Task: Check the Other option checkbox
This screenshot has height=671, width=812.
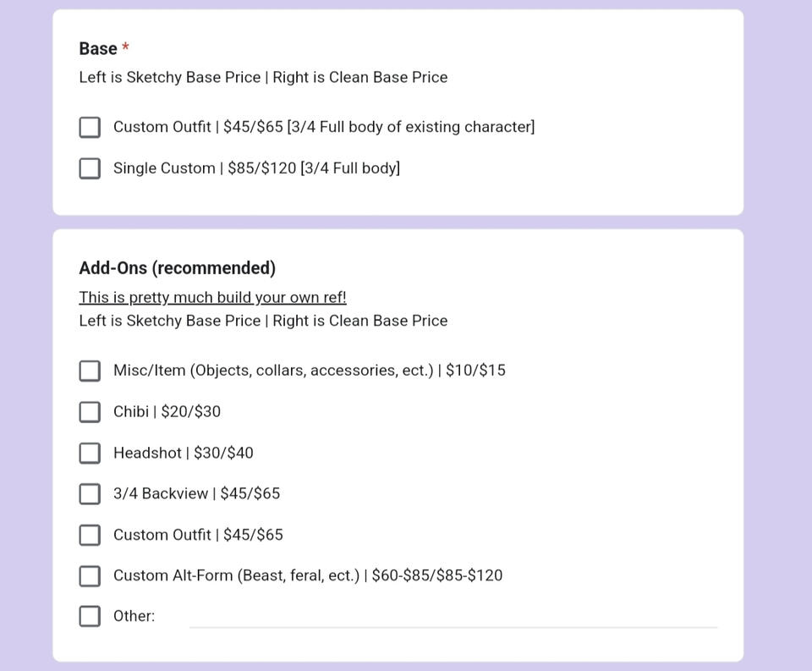Action: pyautogui.click(x=90, y=616)
